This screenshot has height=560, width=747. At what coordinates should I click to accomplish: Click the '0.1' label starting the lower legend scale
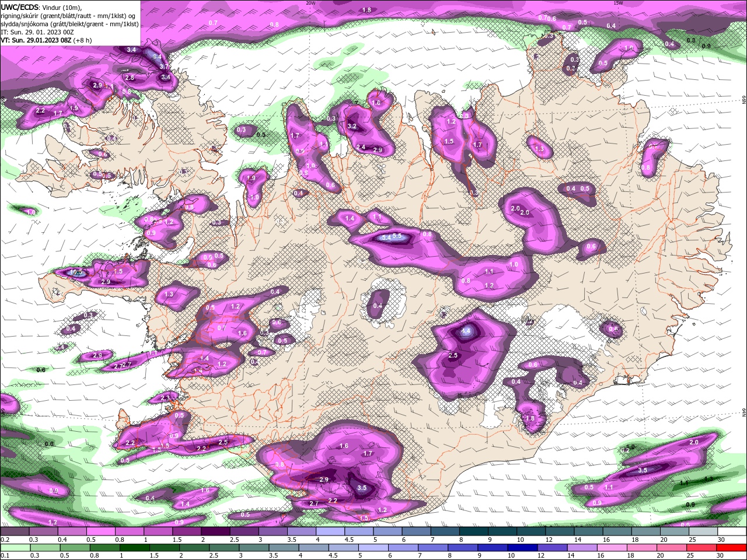pos(5,555)
